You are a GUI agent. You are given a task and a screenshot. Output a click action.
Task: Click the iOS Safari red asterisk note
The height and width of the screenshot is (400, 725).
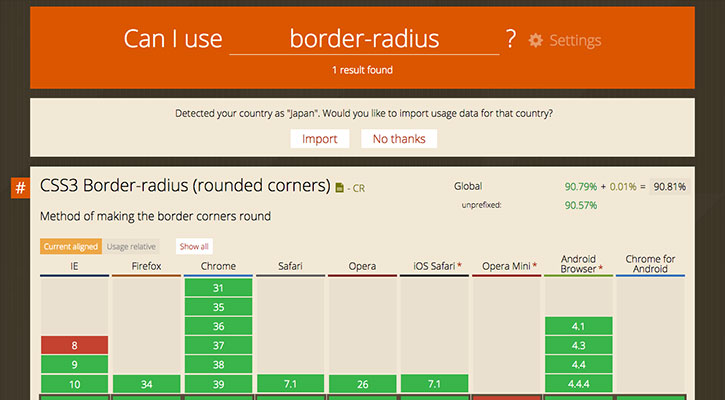[460, 265]
